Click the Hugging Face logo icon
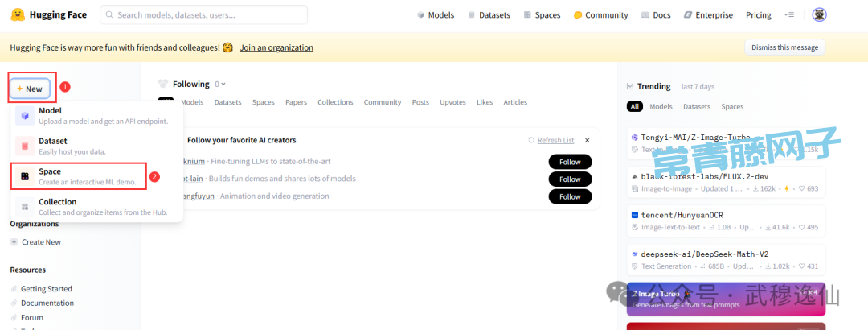868x330 pixels. point(18,14)
